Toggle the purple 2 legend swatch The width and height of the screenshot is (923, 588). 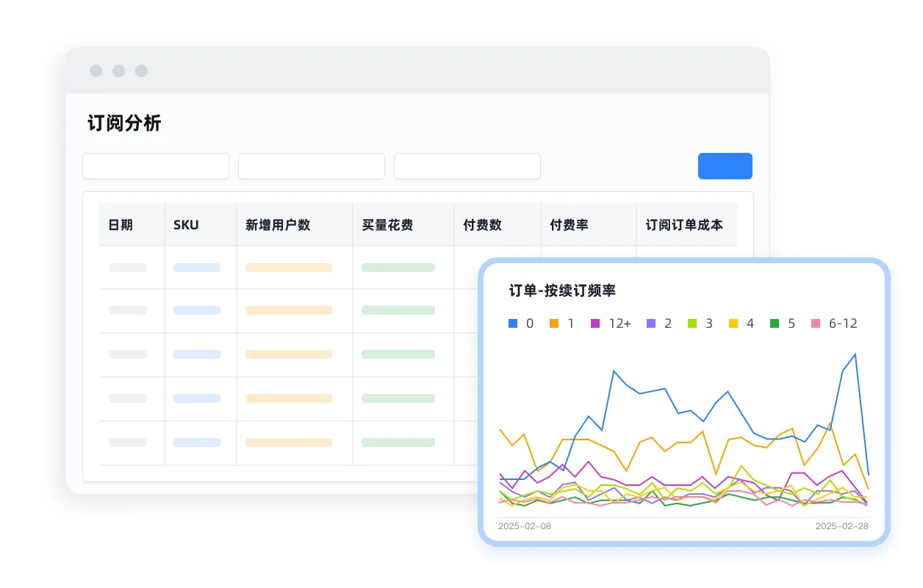(651, 323)
